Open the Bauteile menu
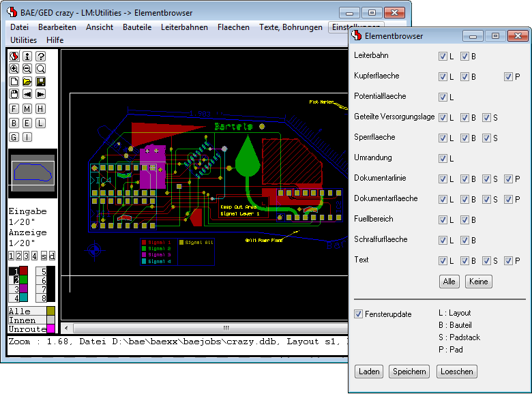 [x=137, y=27]
